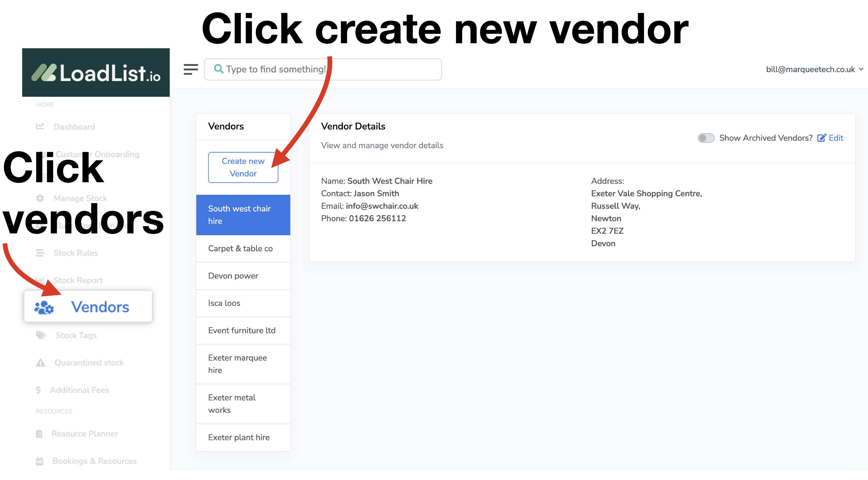The height and width of the screenshot is (480, 868).
Task: Click the Additional Fees dollar icon
Action: [38, 390]
